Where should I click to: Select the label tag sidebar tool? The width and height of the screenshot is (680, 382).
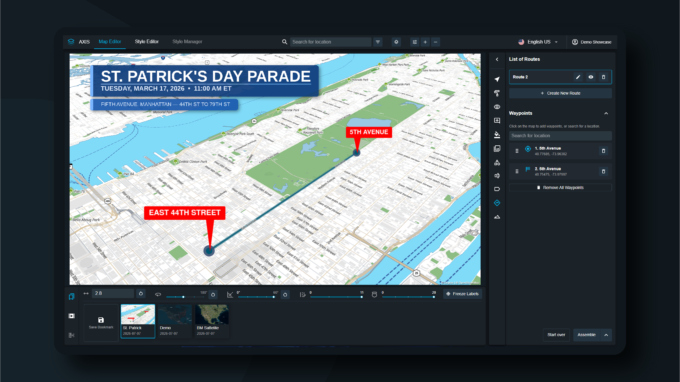(x=497, y=189)
